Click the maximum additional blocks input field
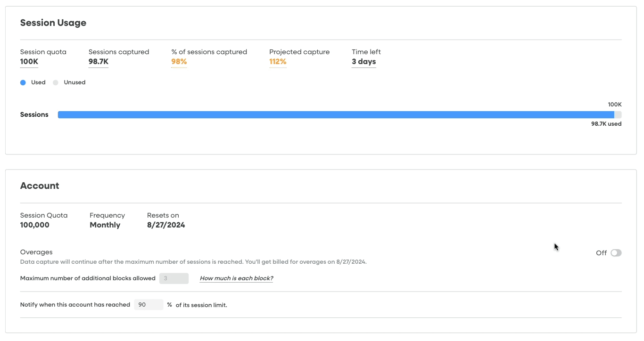This screenshot has width=644, height=341. pos(174,278)
